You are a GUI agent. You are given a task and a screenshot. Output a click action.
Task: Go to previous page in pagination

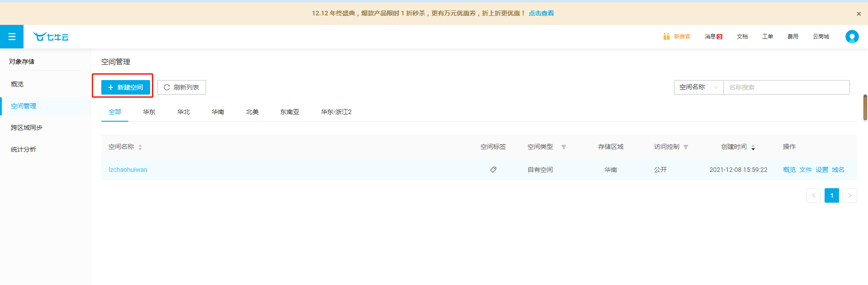(x=814, y=195)
